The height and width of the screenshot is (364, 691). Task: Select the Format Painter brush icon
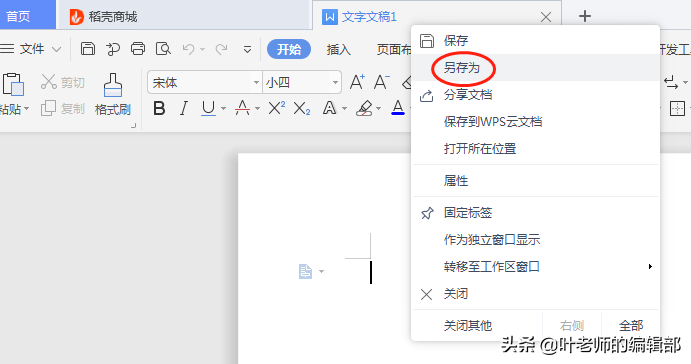(x=113, y=85)
